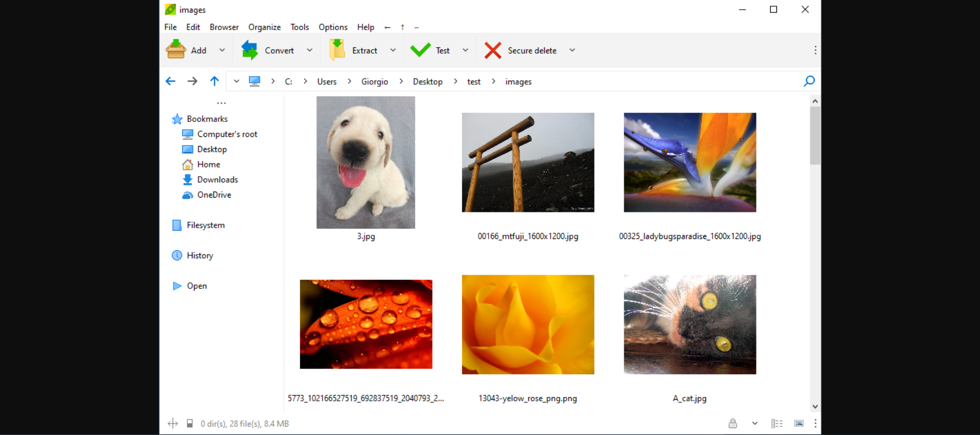Click the Users breadcrumb segment
The height and width of the screenshot is (435, 980).
pos(327,82)
